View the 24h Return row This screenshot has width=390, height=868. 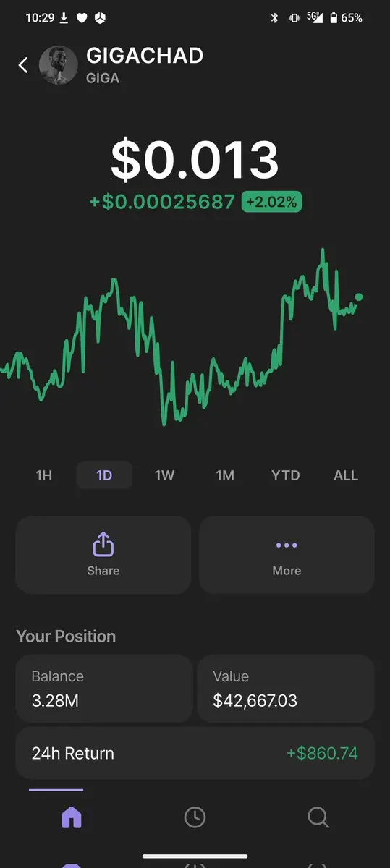[x=195, y=753]
